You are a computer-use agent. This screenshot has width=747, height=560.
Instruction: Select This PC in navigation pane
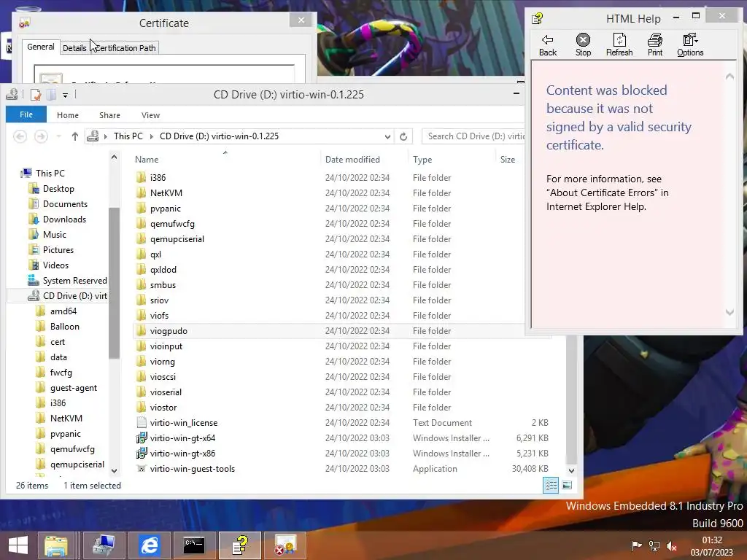click(50, 174)
